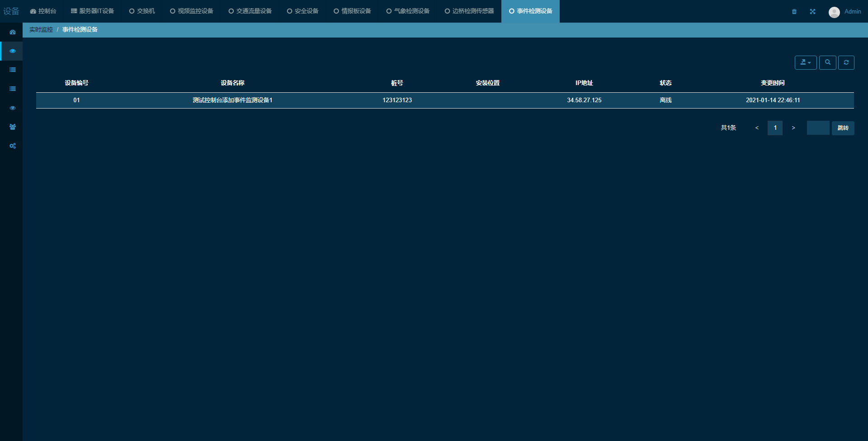The height and width of the screenshot is (441, 868).
Task: Go to next page with > arrow
Action: (x=793, y=128)
